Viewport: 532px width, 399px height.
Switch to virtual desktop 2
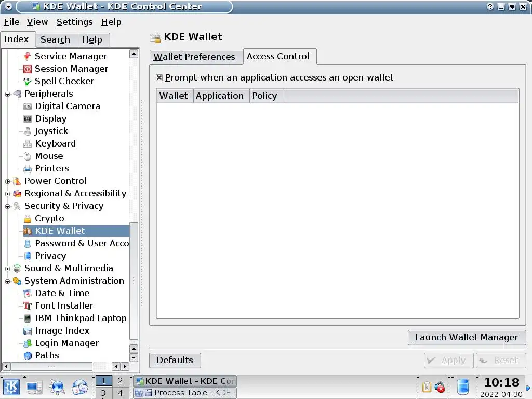tap(120, 381)
